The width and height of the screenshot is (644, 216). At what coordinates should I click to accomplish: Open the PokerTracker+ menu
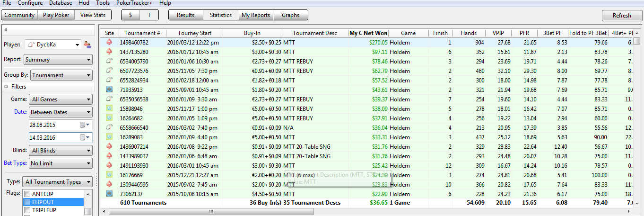point(135,3)
